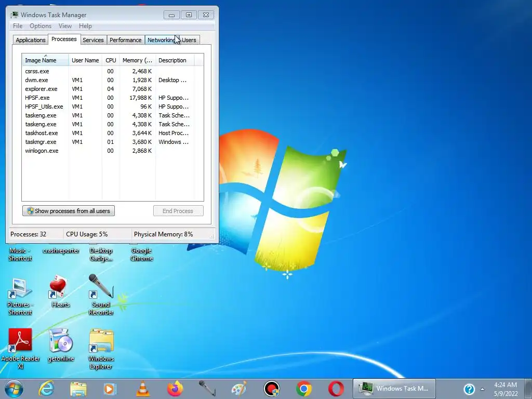Open the black circular recorder taskbar icon

(x=272, y=389)
